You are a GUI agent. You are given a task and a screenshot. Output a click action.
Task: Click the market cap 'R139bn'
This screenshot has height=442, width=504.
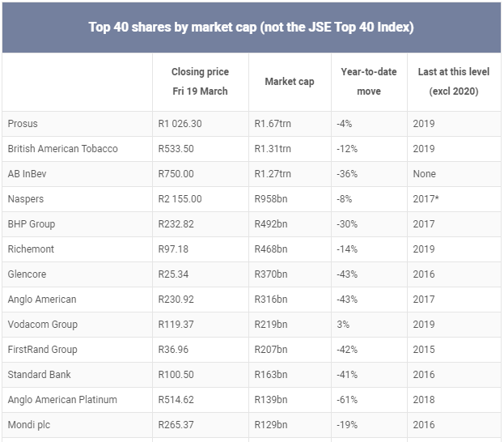click(271, 400)
